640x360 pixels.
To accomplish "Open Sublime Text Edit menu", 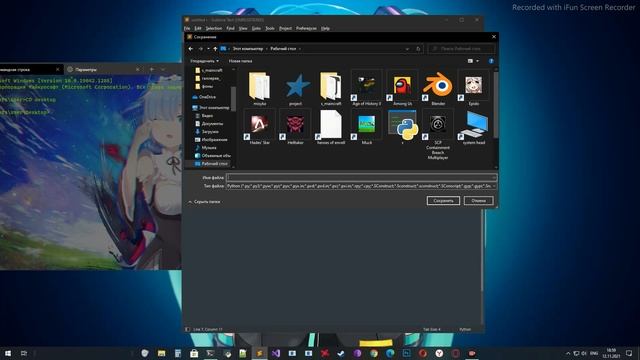I will coord(198,28).
